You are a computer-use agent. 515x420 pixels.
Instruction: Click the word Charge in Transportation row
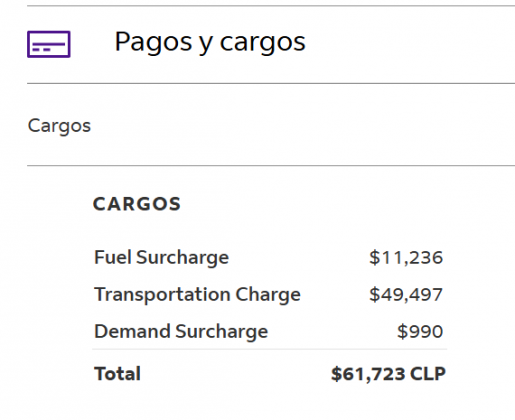tap(268, 295)
